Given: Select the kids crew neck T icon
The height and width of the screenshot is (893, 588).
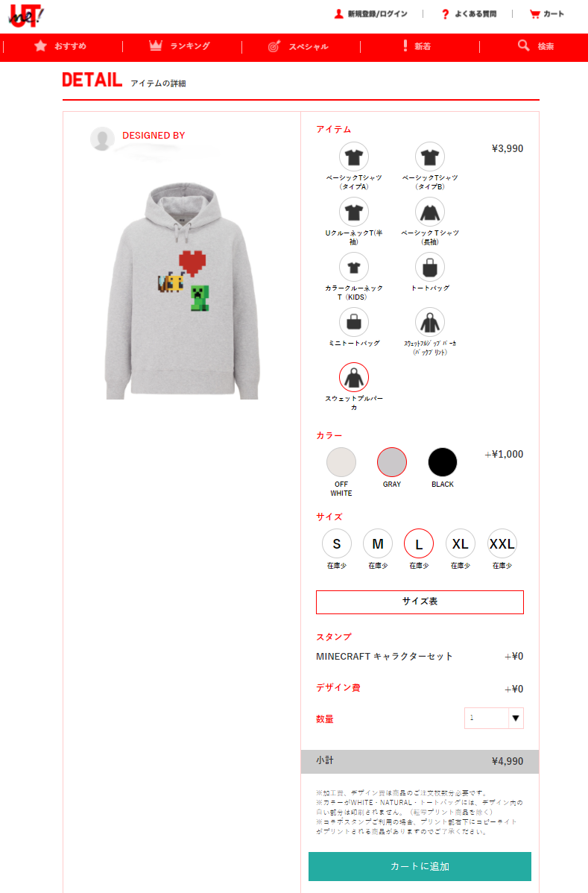Looking at the screenshot, I should pyautogui.click(x=353, y=267).
